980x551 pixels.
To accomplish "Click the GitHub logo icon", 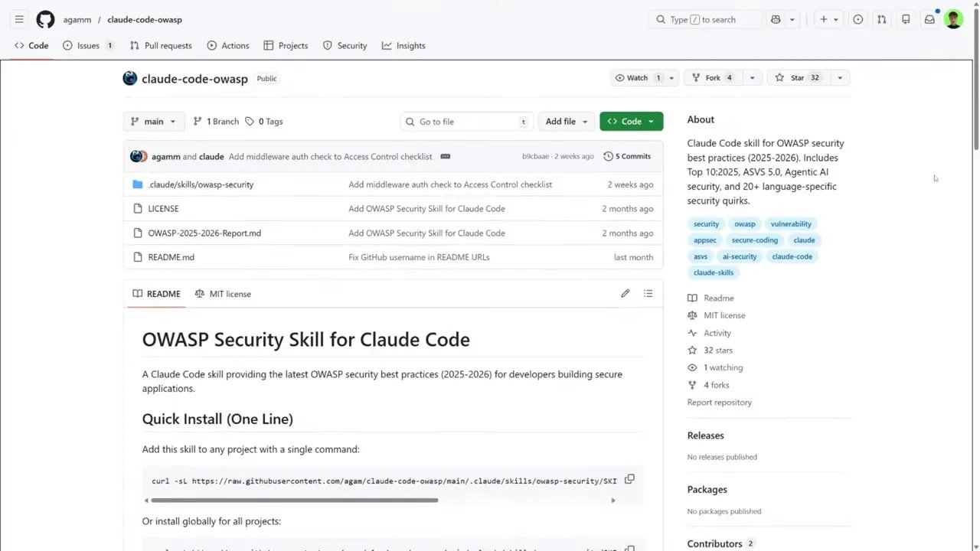I will click(45, 19).
